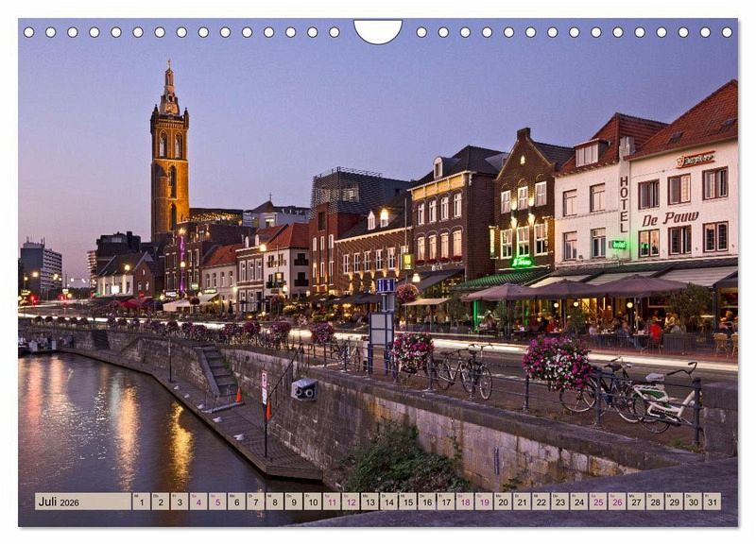Click day 22 in the calendar strip
756x545 pixels.
pos(540,502)
